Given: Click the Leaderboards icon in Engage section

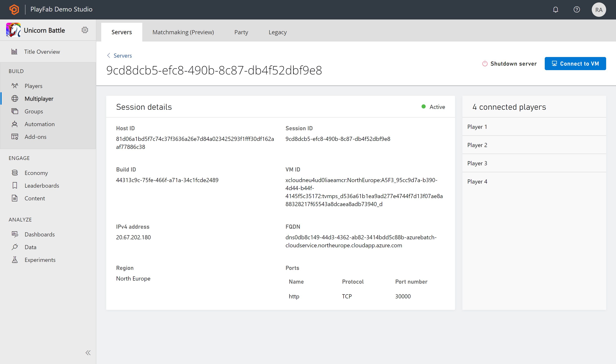Looking at the screenshot, I should 14,185.
